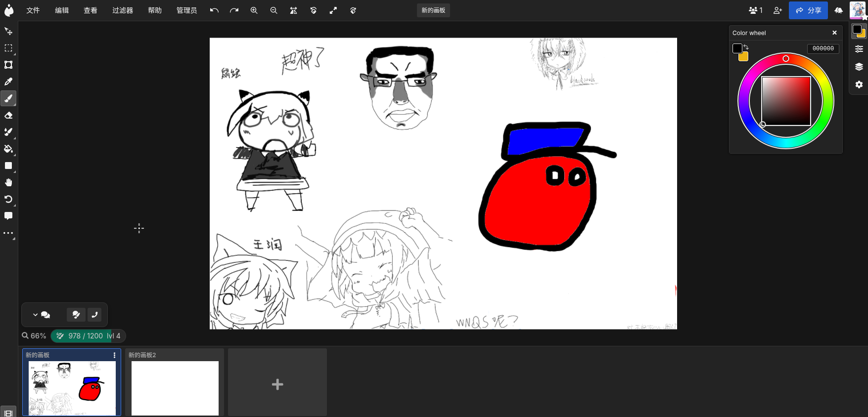Open the settings gear in right bar
Image resolution: width=868 pixels, height=417 pixels.
coord(859,84)
